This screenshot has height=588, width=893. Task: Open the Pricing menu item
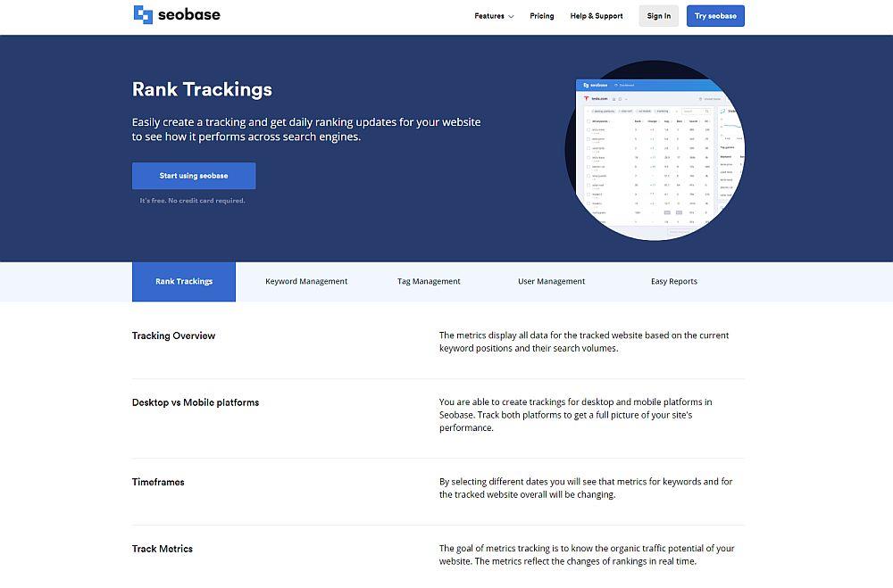tap(541, 15)
